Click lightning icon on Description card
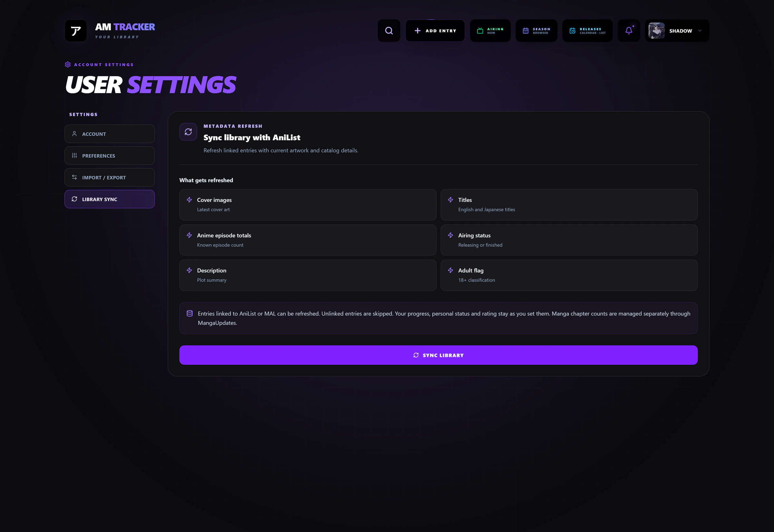The width and height of the screenshot is (774, 532). click(189, 270)
